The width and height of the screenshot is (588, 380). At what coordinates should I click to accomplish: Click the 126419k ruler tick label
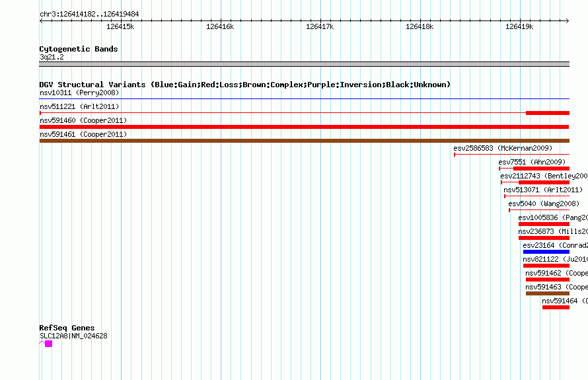click(519, 26)
